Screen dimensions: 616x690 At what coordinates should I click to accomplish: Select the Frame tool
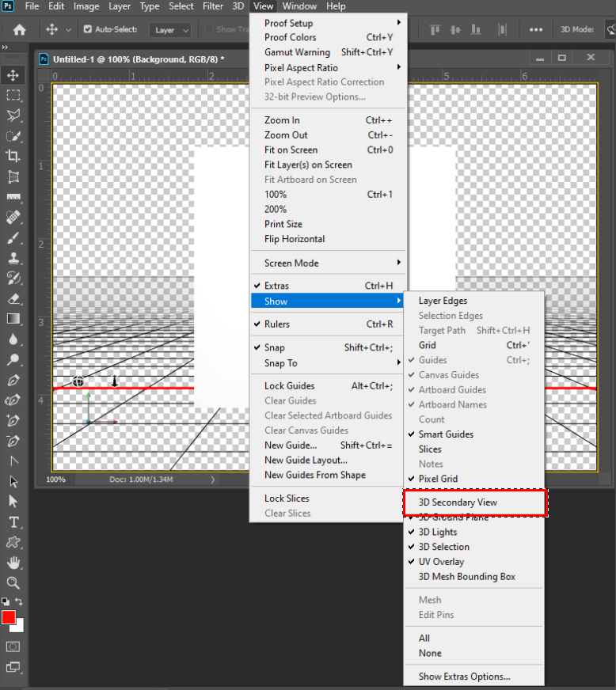coord(13,177)
